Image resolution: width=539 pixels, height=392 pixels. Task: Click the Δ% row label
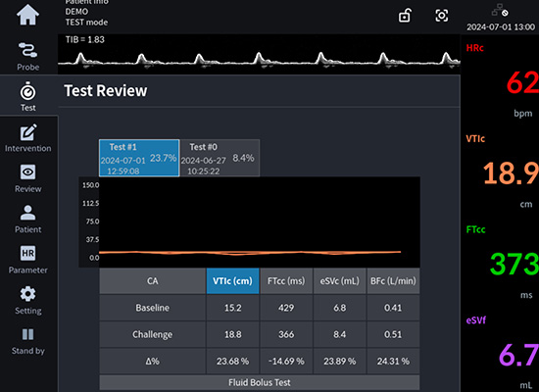(153, 362)
